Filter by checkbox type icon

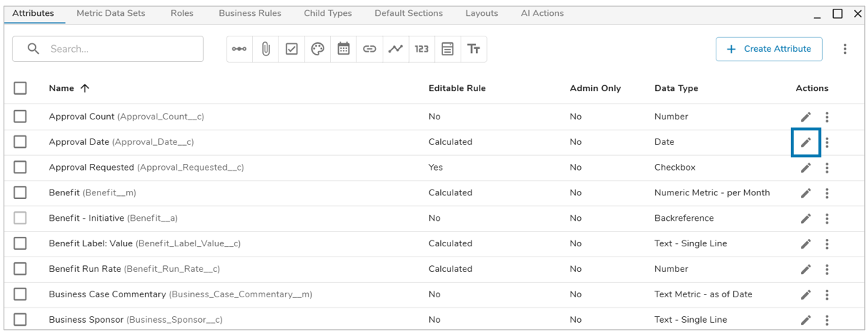coord(292,49)
